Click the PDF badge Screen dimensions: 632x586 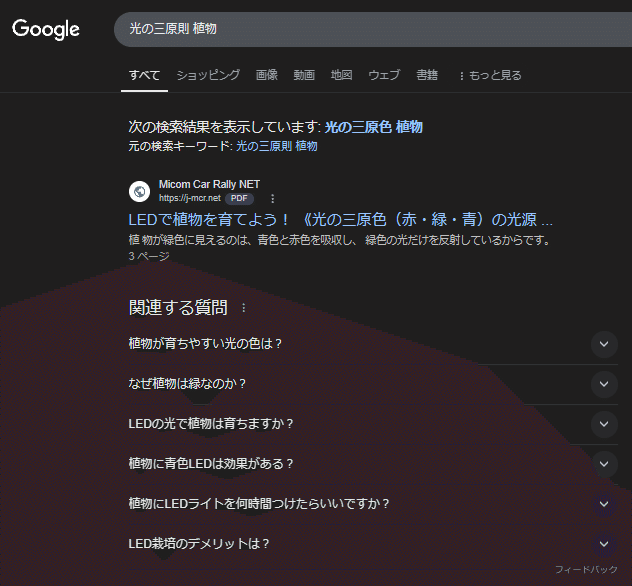pos(239,198)
